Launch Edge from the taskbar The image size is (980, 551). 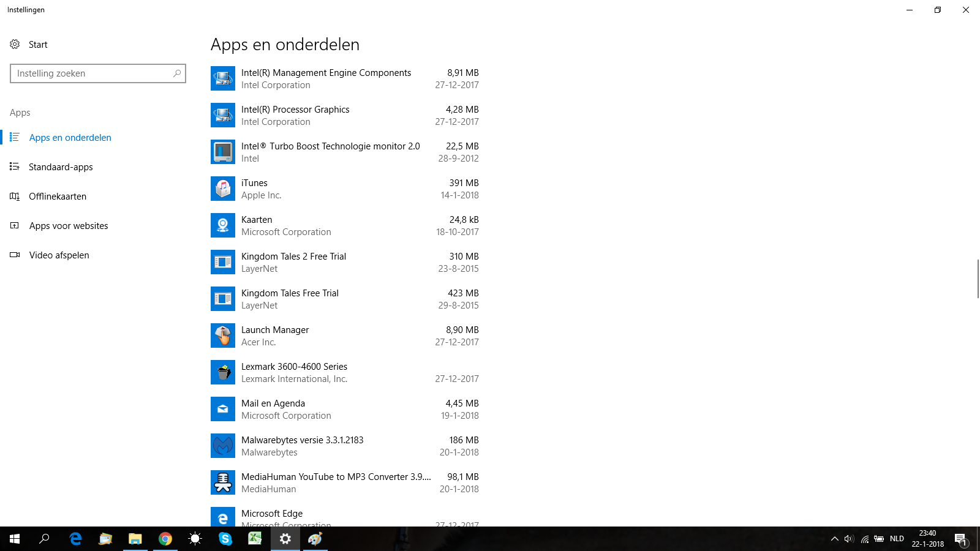pos(75,539)
